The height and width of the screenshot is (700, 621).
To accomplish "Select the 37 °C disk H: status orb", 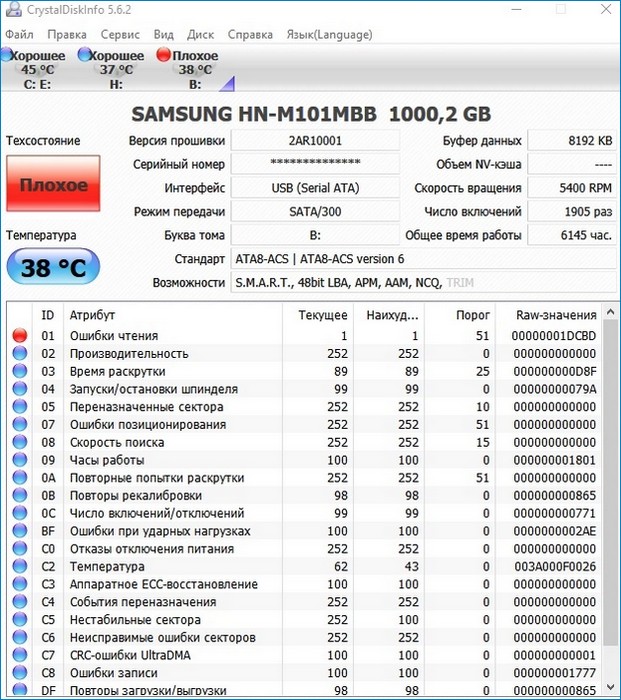I will click(85, 56).
